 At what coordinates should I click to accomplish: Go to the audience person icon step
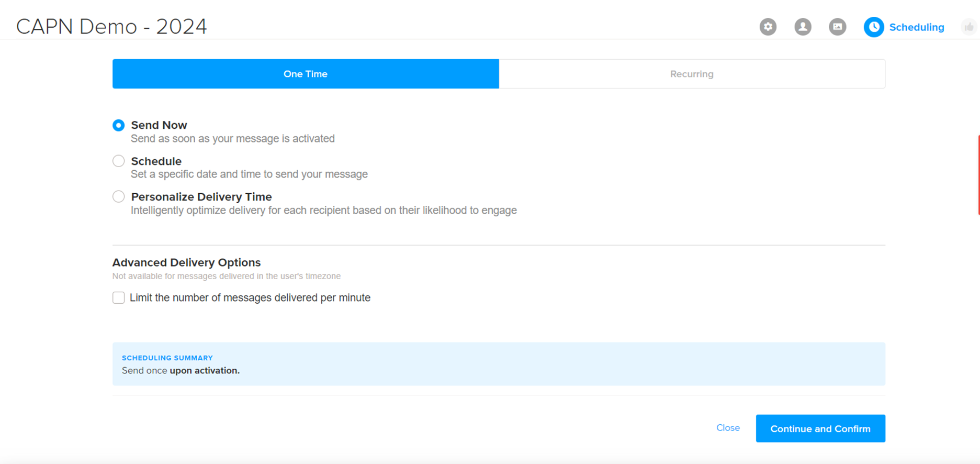[803, 27]
